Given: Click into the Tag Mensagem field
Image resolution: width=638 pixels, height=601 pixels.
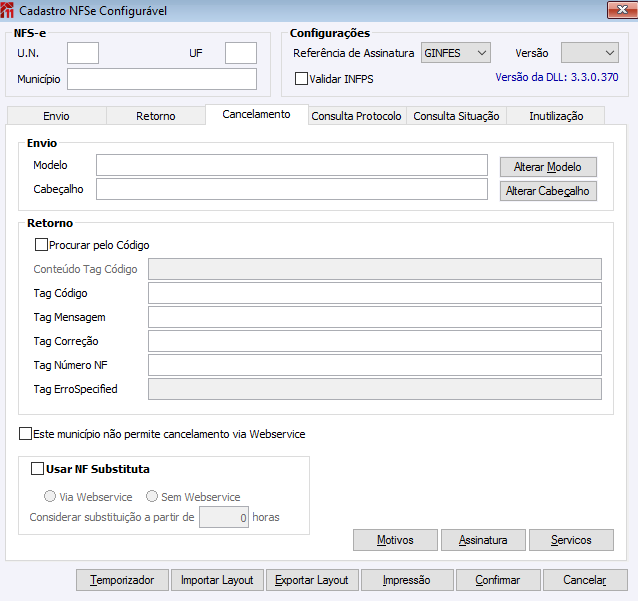Looking at the screenshot, I should click(375, 317).
